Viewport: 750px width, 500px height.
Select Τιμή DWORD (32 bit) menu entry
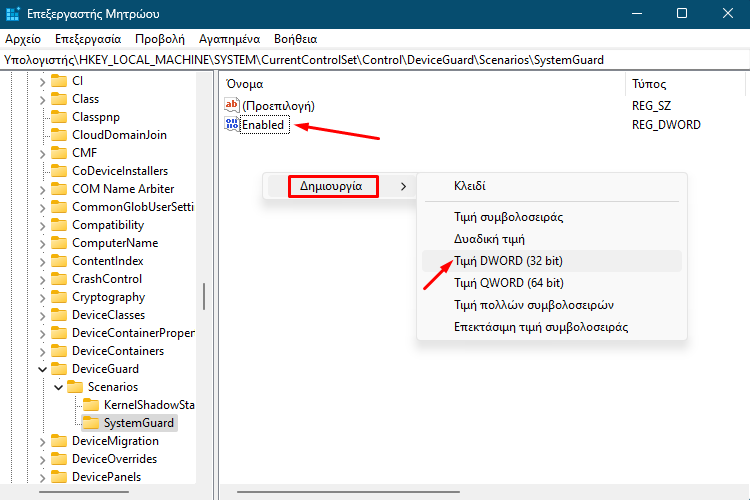coord(552,261)
